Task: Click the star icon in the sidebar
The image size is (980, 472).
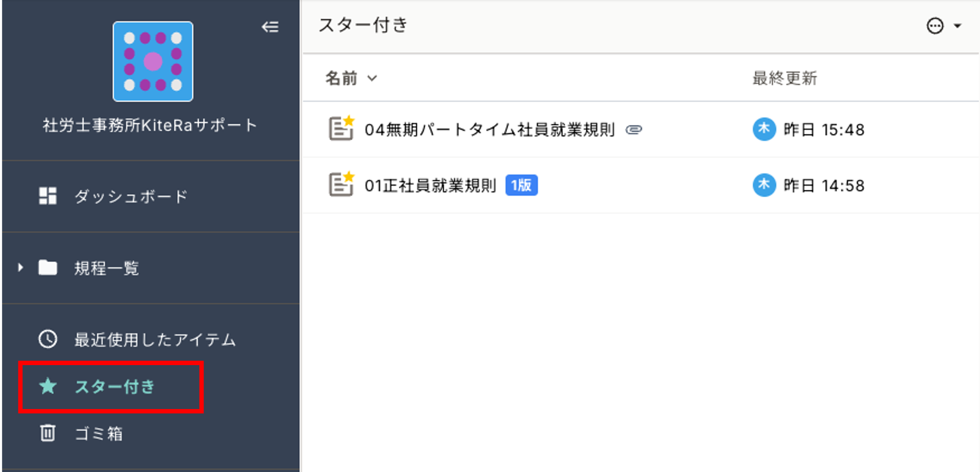Action: click(48, 386)
